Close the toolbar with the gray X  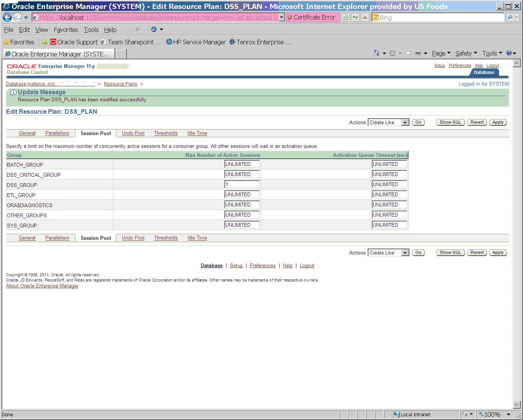[137, 29]
